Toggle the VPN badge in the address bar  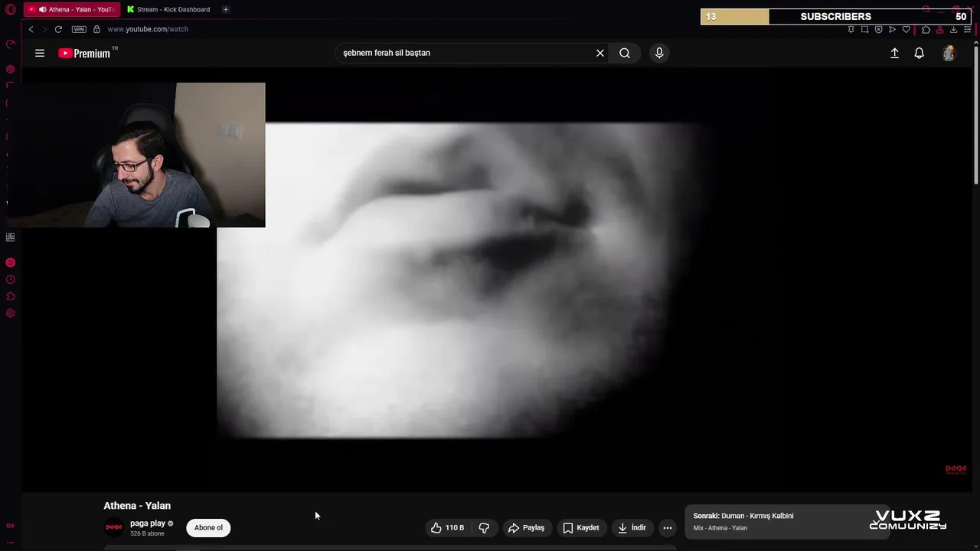79,29
